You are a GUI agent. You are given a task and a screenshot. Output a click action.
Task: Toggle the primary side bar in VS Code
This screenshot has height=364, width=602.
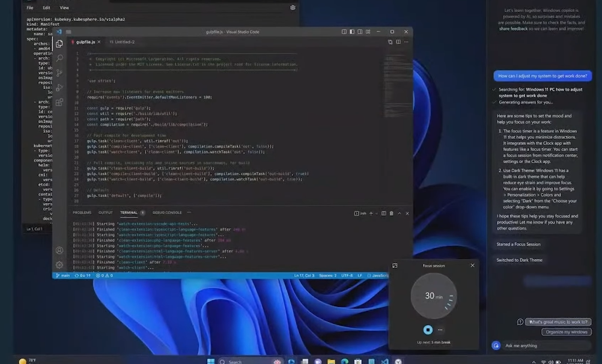pos(344,32)
